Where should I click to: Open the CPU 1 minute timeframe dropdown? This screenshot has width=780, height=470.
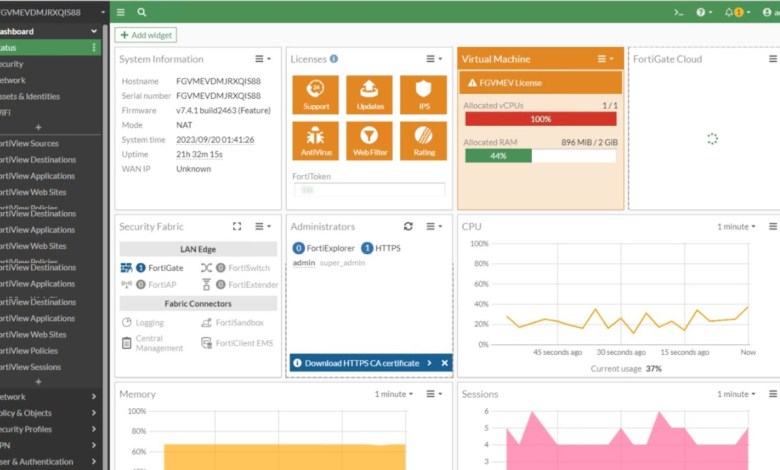coord(736,227)
